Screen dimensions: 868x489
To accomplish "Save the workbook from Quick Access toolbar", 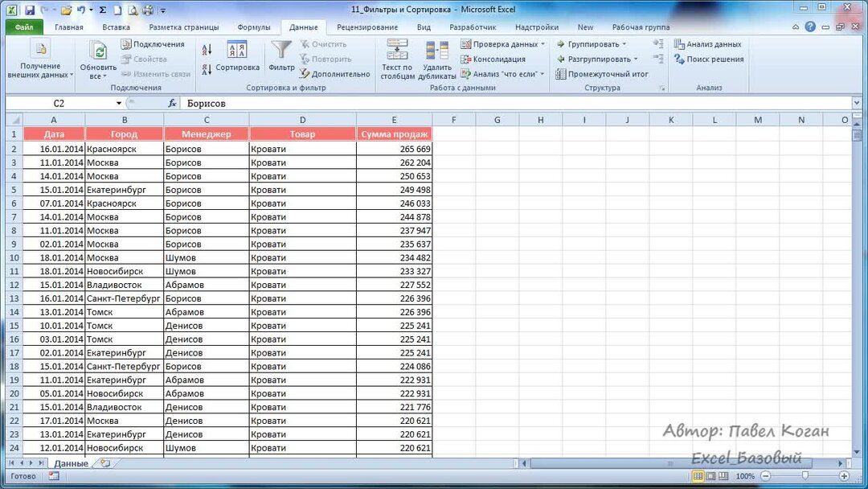I will (30, 10).
